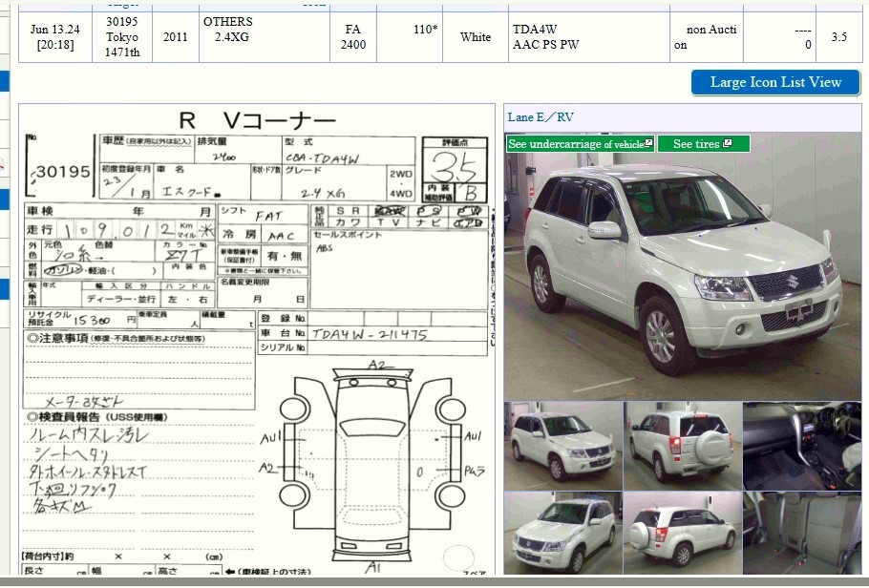Select low-angle front view thumbnail in bottom row

pos(563,534)
